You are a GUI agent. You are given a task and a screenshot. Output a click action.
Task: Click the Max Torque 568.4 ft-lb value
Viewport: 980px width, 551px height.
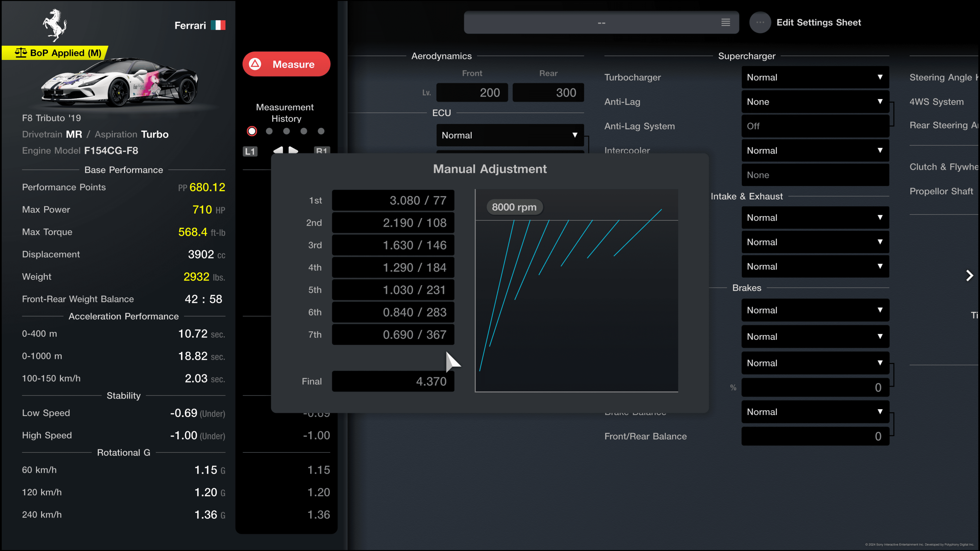point(202,232)
